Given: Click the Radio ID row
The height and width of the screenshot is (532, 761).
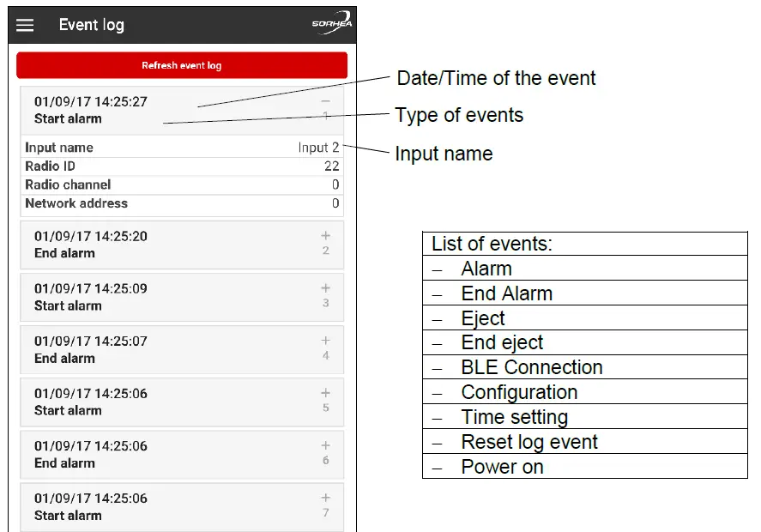Looking at the screenshot, I should coord(181,166).
